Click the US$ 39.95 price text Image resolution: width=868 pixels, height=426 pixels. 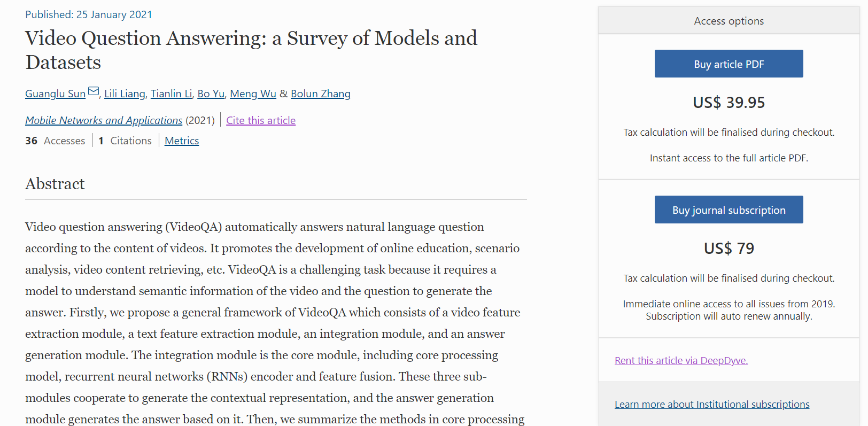pyautogui.click(x=728, y=102)
